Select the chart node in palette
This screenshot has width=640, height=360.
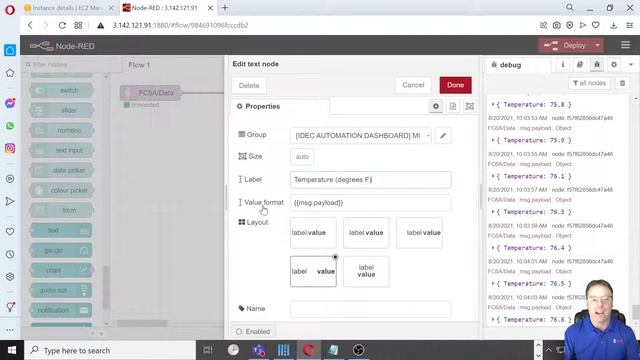[62, 270]
